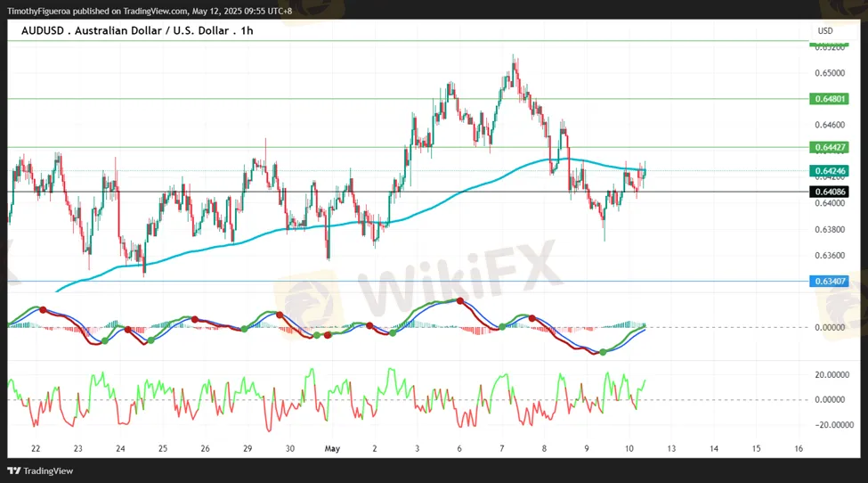The height and width of the screenshot is (483, 868).
Task: Select the green 0.64427 price label
Action: (x=829, y=147)
